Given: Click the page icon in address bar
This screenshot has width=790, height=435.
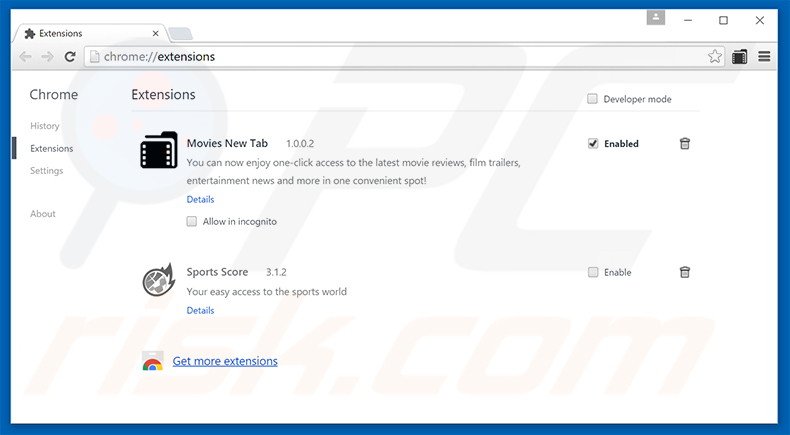Looking at the screenshot, I should 94,57.
